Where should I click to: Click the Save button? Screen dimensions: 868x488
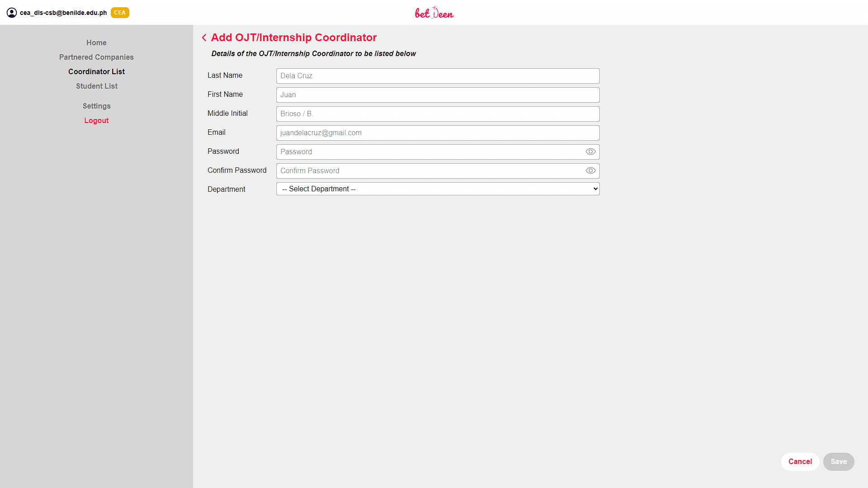[x=838, y=462]
